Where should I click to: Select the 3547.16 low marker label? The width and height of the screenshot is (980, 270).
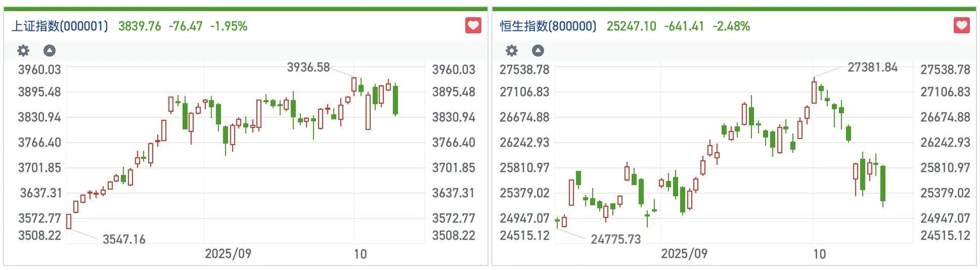[124, 239]
